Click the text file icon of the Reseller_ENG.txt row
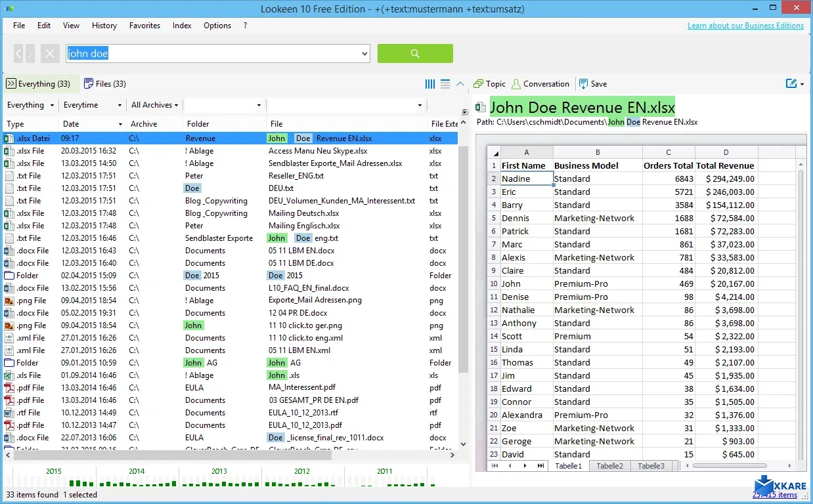Image resolution: width=813 pixels, height=504 pixels. click(x=9, y=176)
